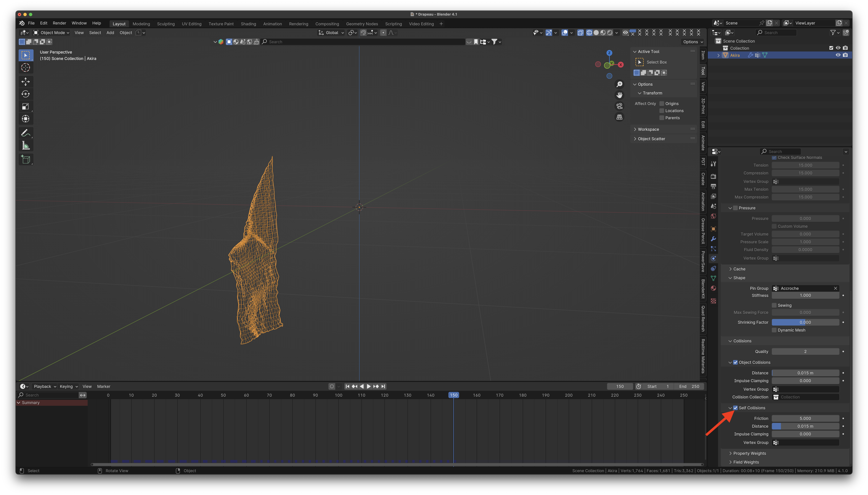The height and width of the screenshot is (495, 868).
Task: Open the BlenderKit sidebar tab
Action: 703,289
